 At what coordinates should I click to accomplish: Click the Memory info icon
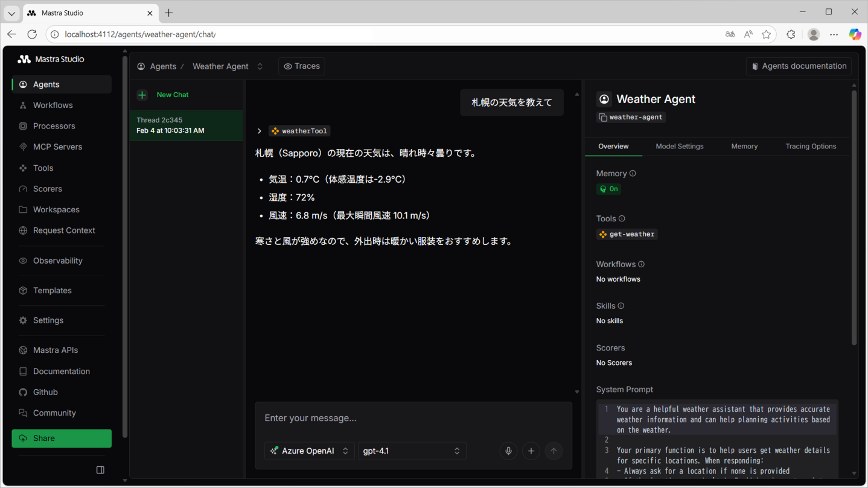pyautogui.click(x=633, y=174)
